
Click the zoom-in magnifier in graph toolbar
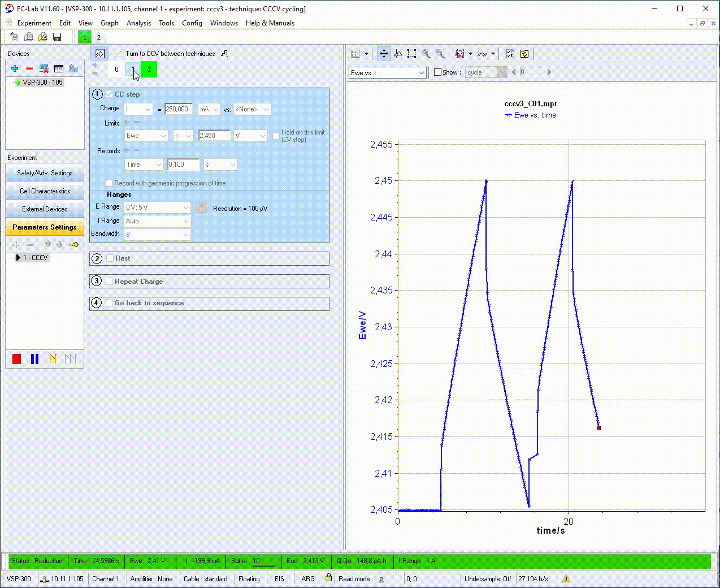[426, 54]
